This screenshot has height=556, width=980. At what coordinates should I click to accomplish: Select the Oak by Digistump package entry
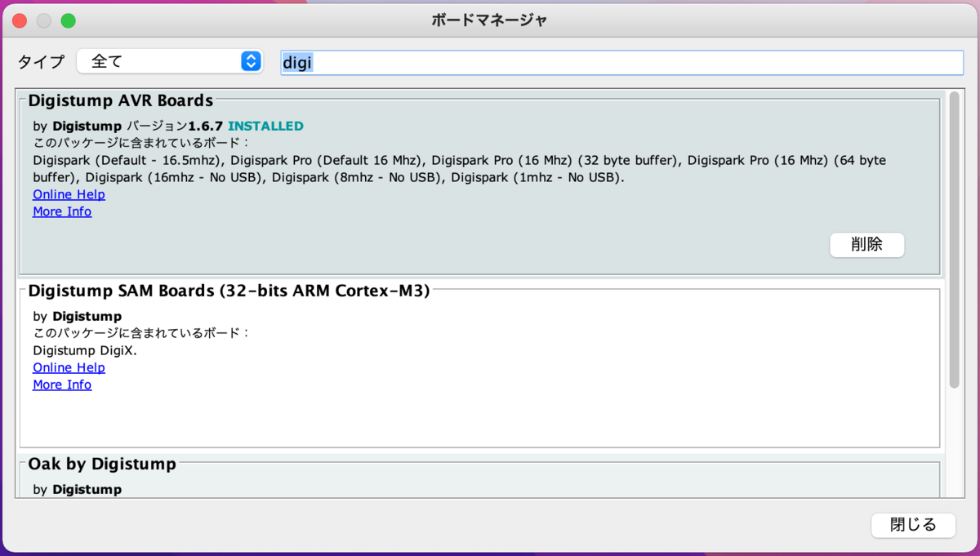479,478
